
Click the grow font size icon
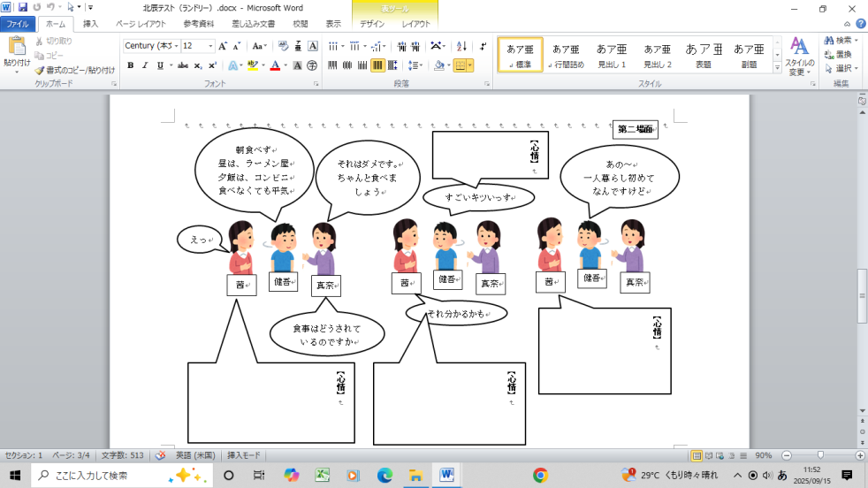click(223, 46)
